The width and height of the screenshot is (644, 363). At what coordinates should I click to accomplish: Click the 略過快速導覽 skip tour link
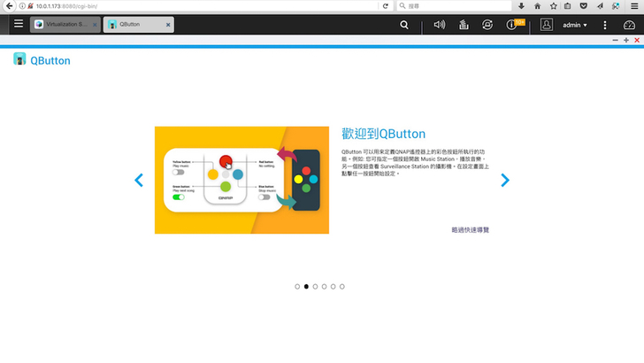pos(470,229)
